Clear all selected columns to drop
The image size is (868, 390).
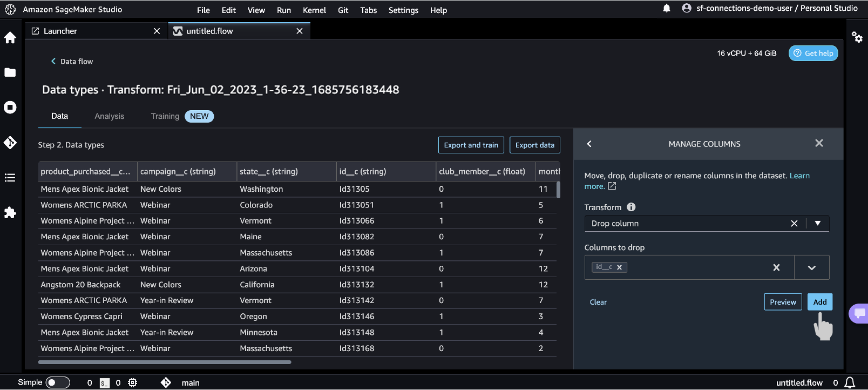pyautogui.click(x=776, y=267)
